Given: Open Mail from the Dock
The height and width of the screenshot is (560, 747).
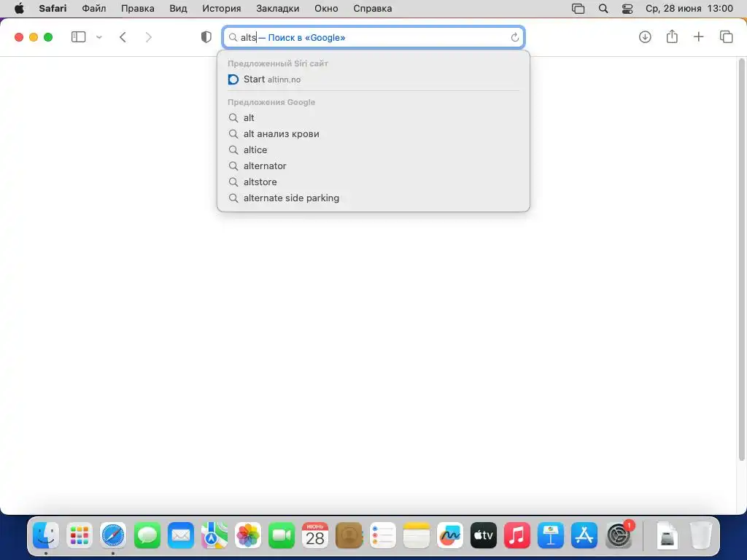Looking at the screenshot, I should [181, 535].
